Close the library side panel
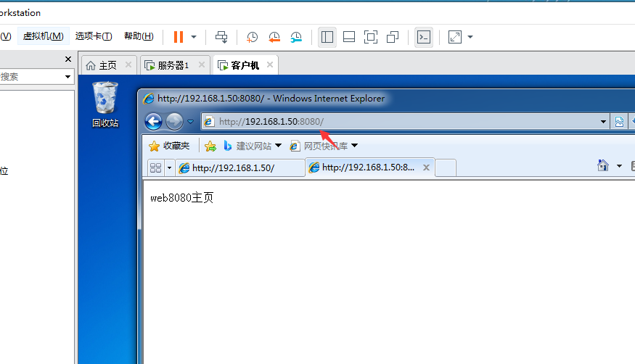 tap(68, 59)
